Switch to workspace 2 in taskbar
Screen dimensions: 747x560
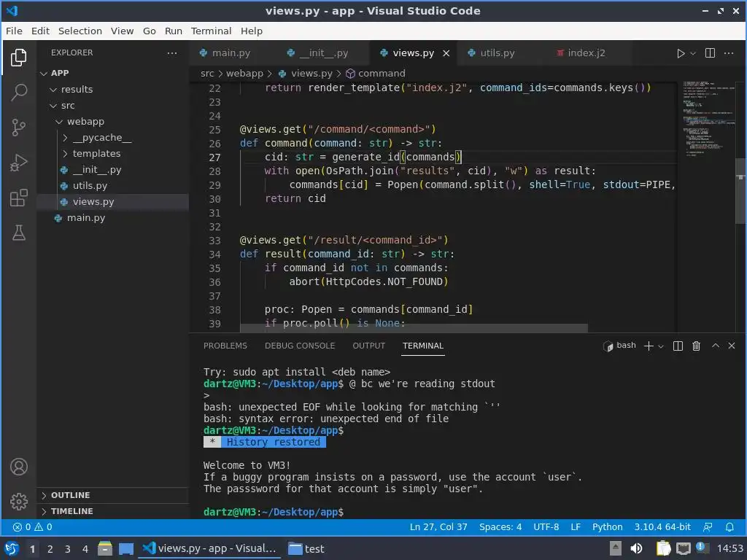tap(50, 548)
